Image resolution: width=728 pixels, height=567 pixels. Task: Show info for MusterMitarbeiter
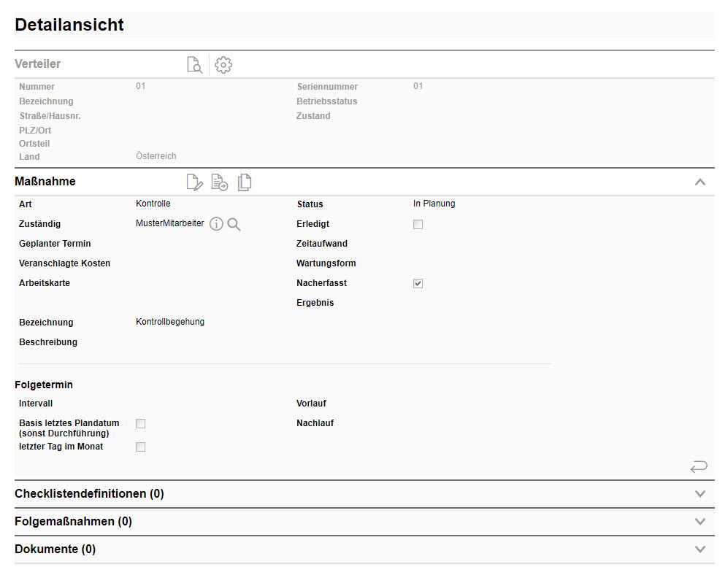coord(216,224)
